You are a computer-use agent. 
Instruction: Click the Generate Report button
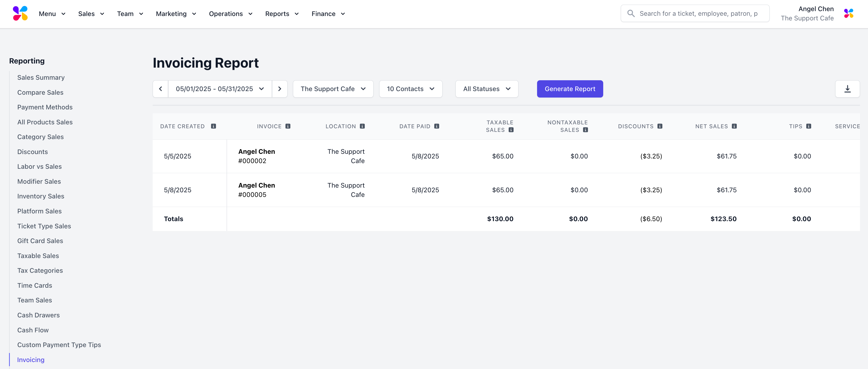pos(570,89)
